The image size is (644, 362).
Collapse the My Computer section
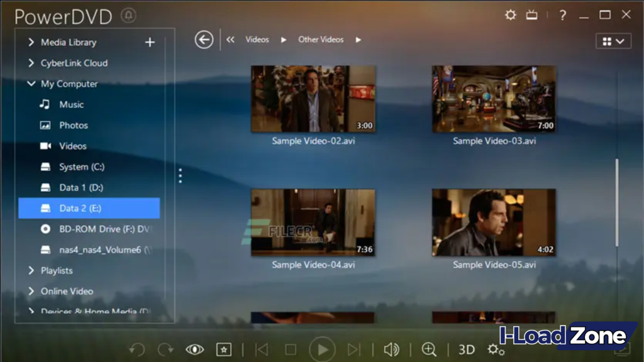31,84
